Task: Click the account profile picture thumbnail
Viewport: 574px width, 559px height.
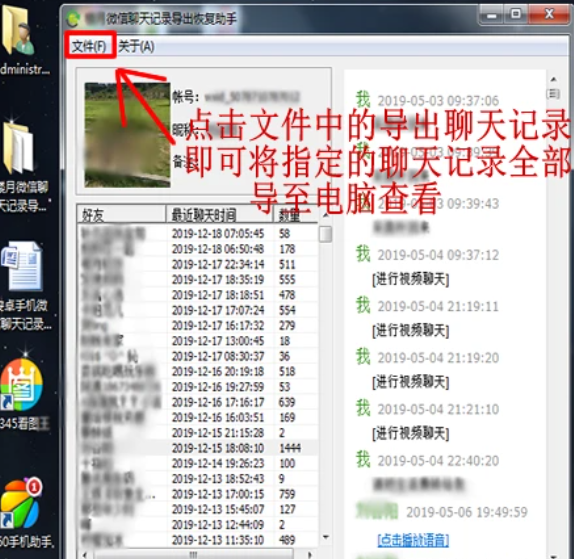Action: coord(127,135)
